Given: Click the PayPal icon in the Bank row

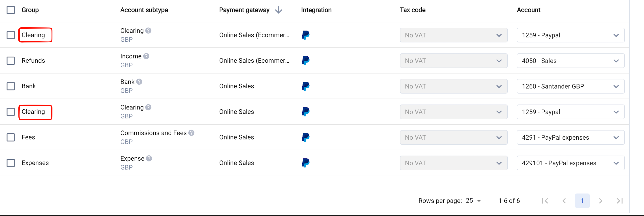Looking at the screenshot, I should (305, 86).
